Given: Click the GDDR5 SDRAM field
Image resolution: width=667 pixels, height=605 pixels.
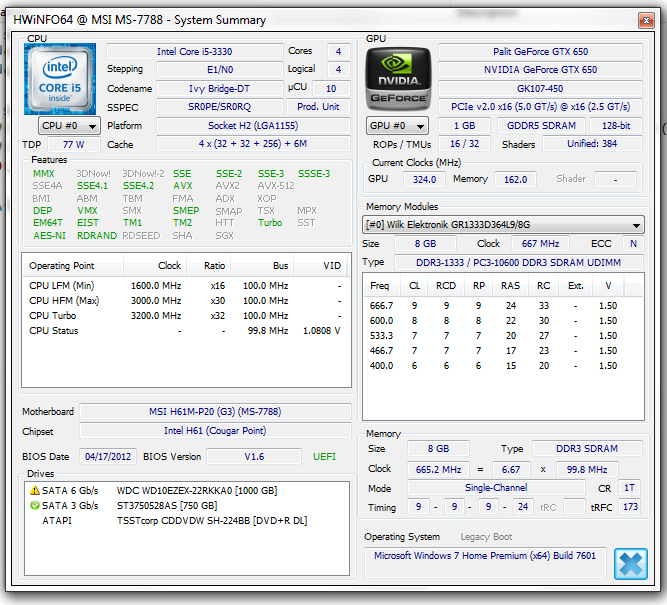Looking at the screenshot, I should tap(541, 126).
